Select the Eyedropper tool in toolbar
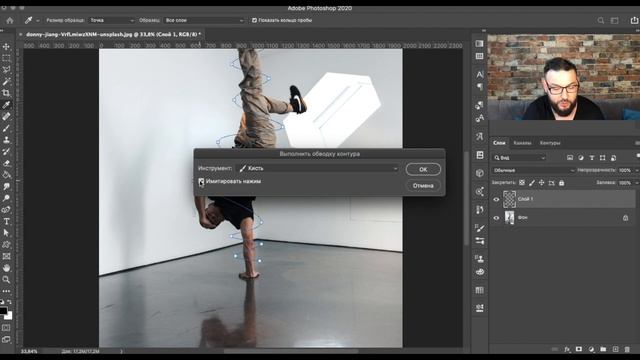 click(x=6, y=105)
